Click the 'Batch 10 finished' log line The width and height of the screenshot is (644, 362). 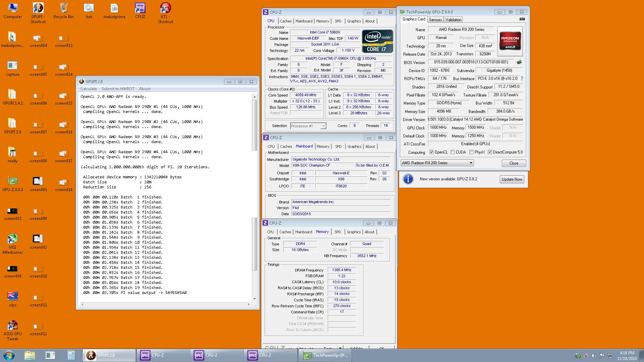pyautogui.click(x=123, y=242)
